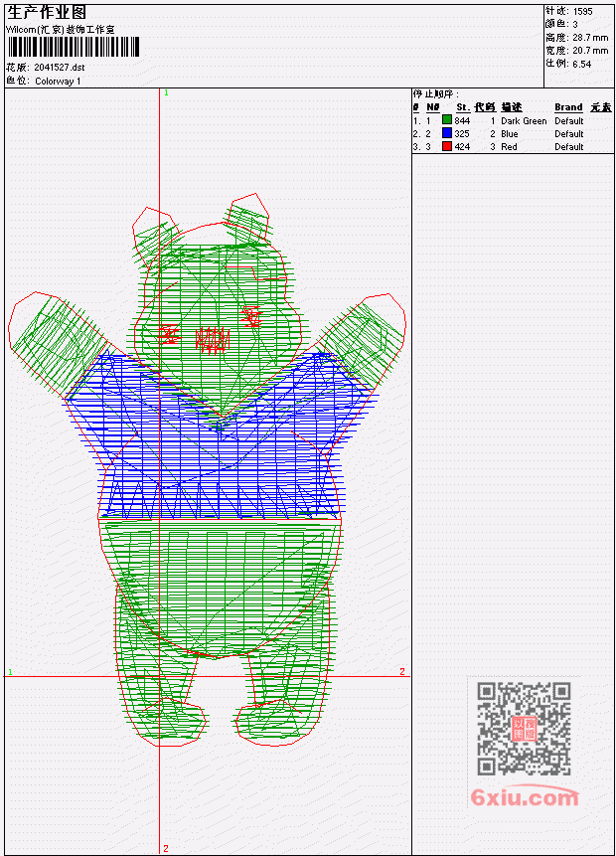Select stitch count '844' in row 1

462,120
